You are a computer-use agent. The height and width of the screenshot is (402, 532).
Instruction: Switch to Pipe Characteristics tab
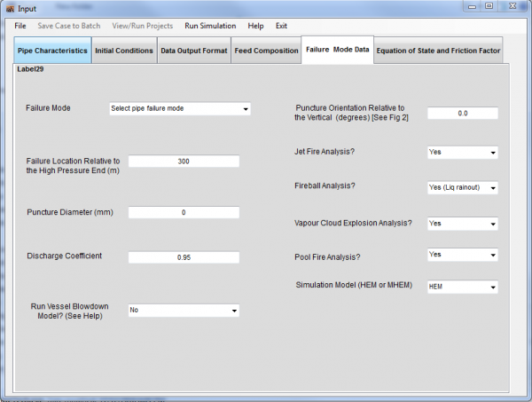point(52,51)
